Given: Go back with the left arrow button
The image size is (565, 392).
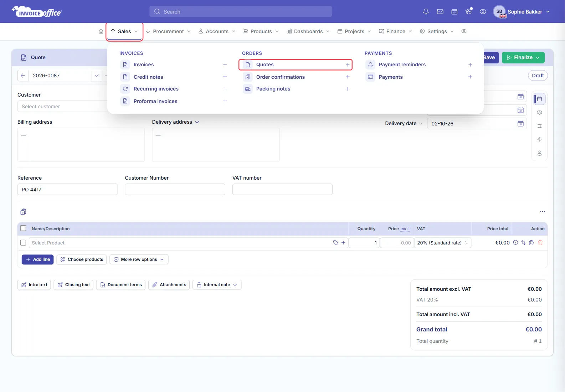Looking at the screenshot, I should click(23, 76).
